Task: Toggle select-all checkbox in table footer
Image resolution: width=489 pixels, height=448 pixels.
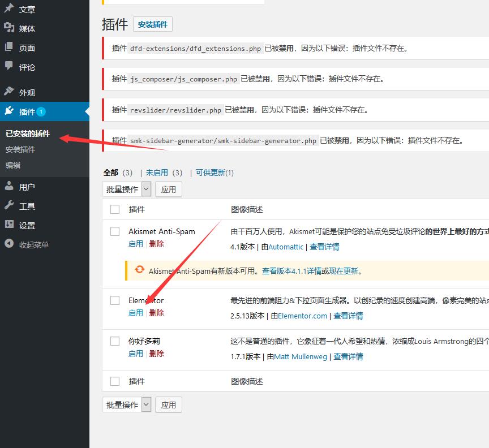Action: click(115, 381)
